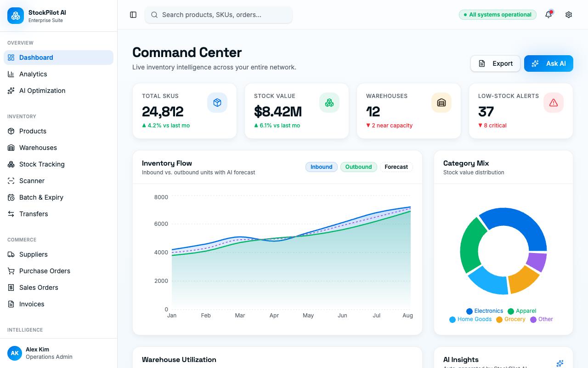Click the Low-Stock Alerts warning triangle icon
The width and height of the screenshot is (588, 368).
coord(554,103)
